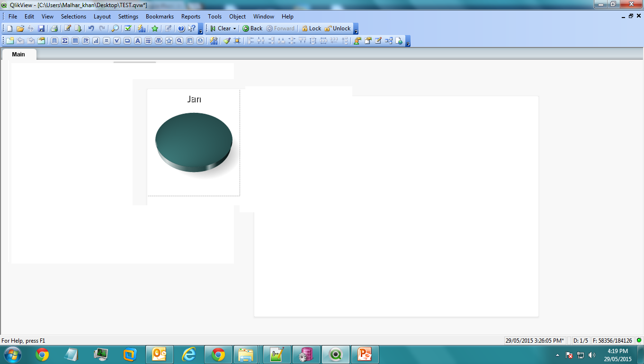Create a Statistics Box with the sigma icon

click(x=65, y=41)
